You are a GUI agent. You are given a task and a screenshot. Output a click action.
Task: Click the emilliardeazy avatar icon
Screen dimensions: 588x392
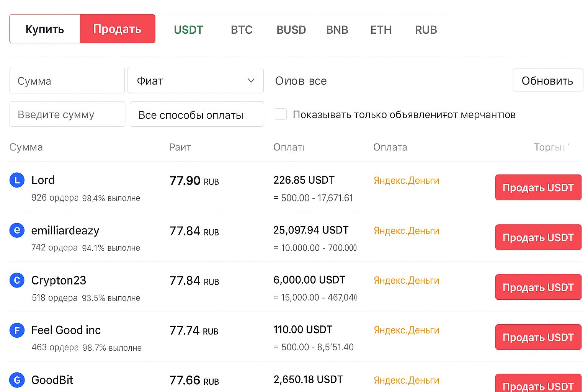pos(17,230)
